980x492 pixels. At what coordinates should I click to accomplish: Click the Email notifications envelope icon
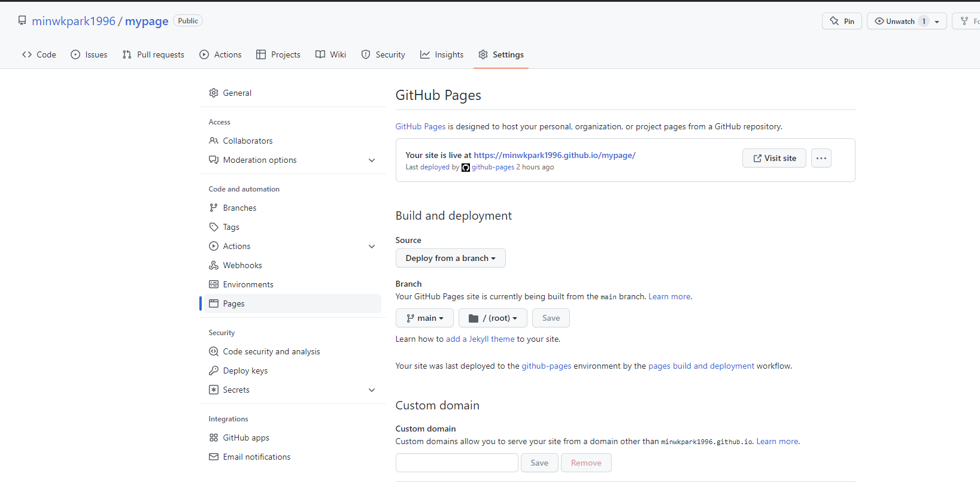click(x=214, y=457)
